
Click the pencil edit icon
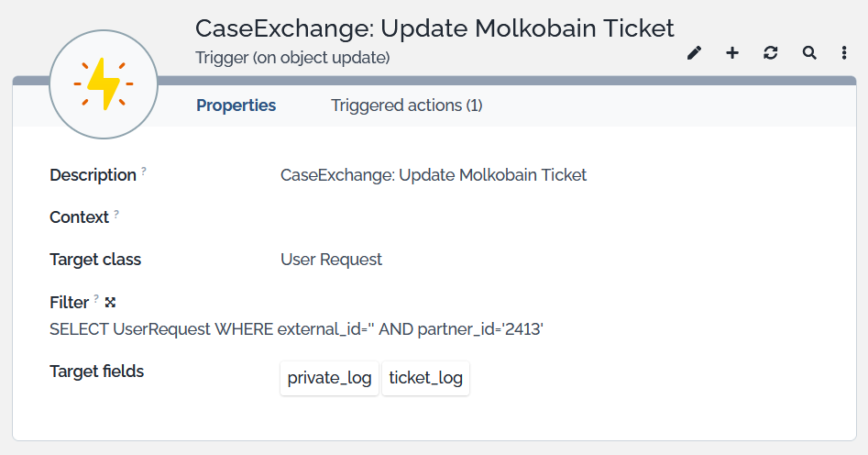point(694,53)
